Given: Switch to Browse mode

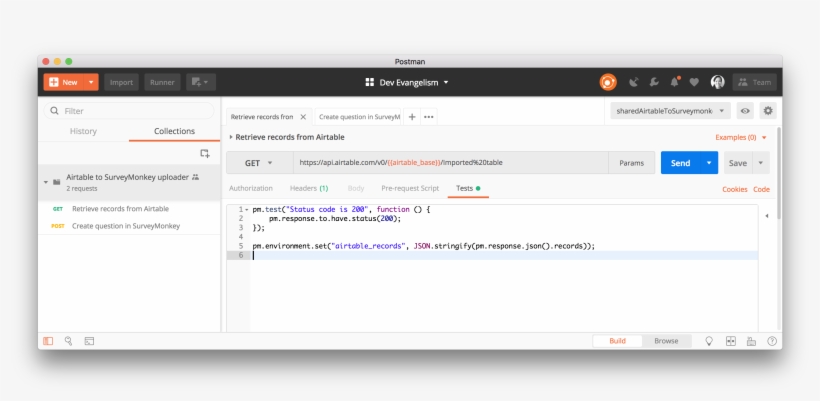Looking at the screenshot, I should [666, 341].
